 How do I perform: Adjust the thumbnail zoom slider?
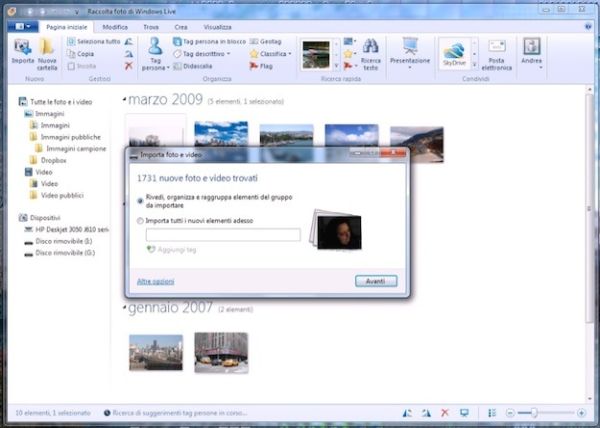pyautogui.click(x=533, y=413)
